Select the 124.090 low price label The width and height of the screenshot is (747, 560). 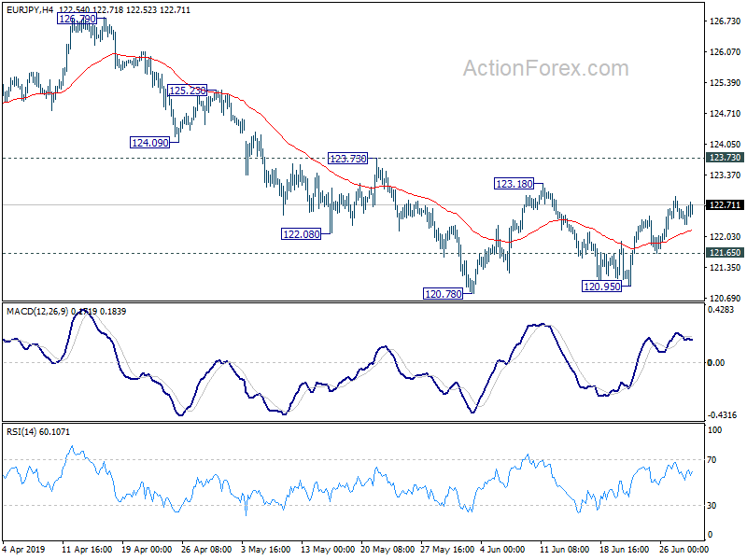149,142
